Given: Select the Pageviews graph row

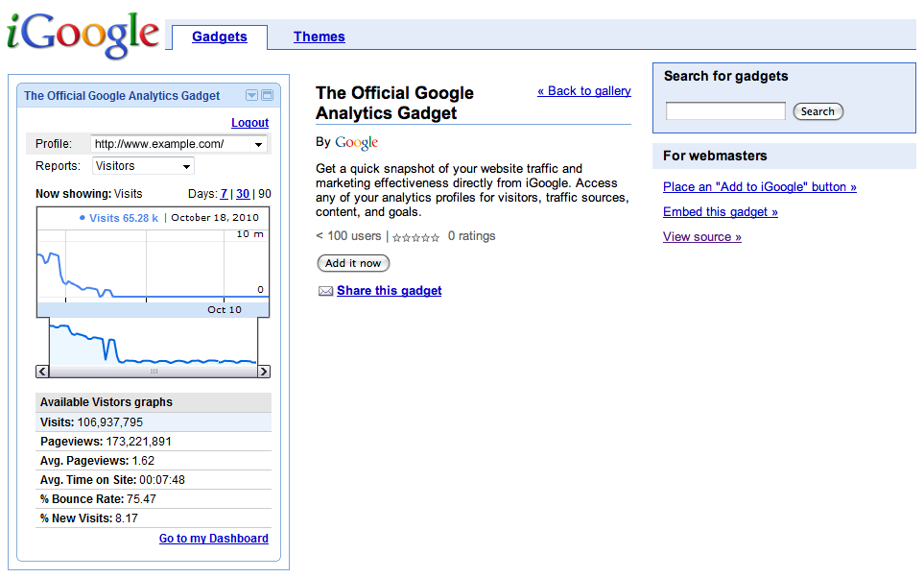Looking at the screenshot, I should click(x=154, y=442).
